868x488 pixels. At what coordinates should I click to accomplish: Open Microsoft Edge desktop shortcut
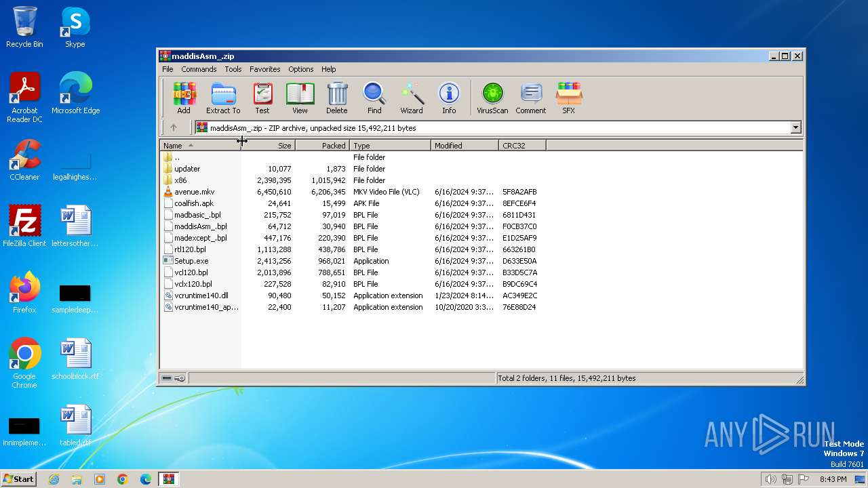[75, 93]
